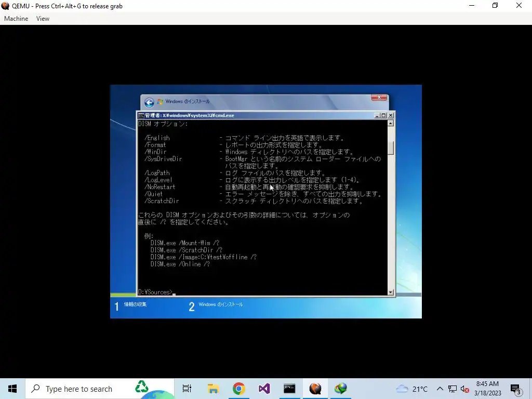
Task: Click DISM.exe /Image:C:\test\offline example line
Action: [x=204, y=257]
